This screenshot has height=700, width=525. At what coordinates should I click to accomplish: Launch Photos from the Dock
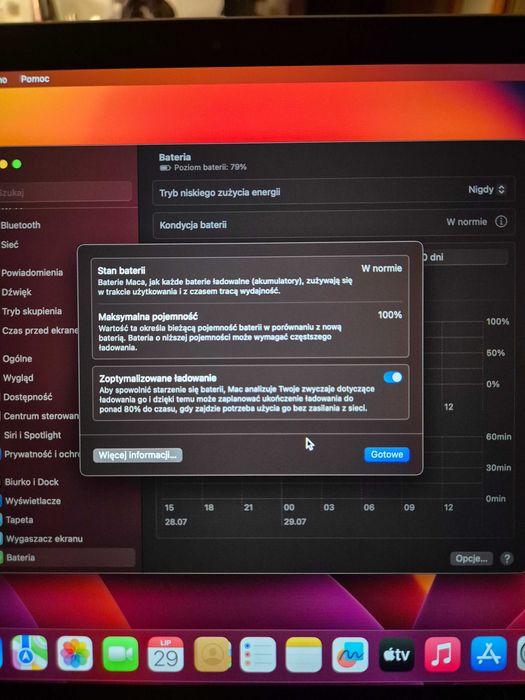[75, 654]
